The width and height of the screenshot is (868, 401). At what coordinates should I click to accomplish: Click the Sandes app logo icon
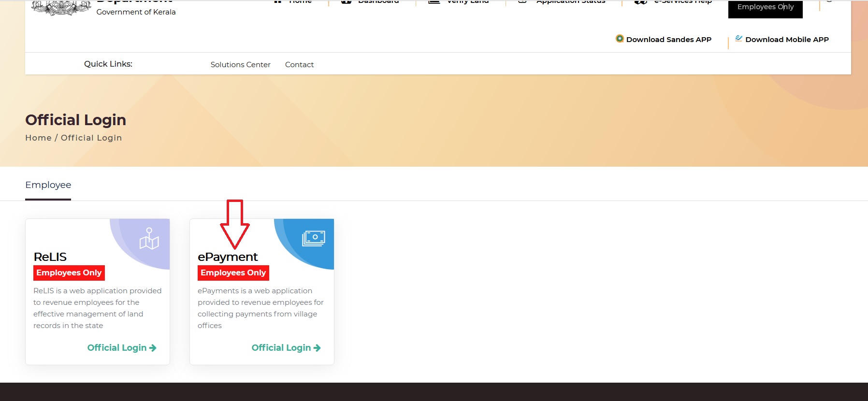point(620,39)
